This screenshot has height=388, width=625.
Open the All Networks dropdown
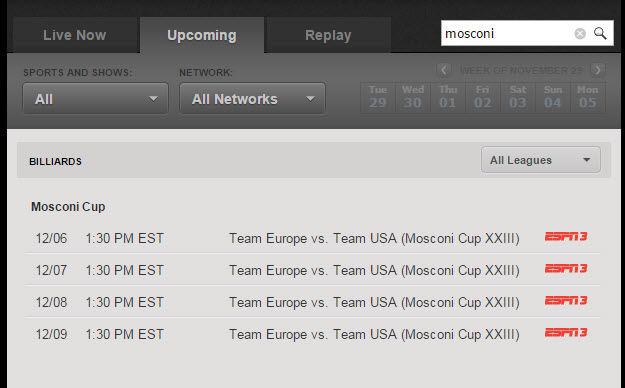(x=252, y=98)
